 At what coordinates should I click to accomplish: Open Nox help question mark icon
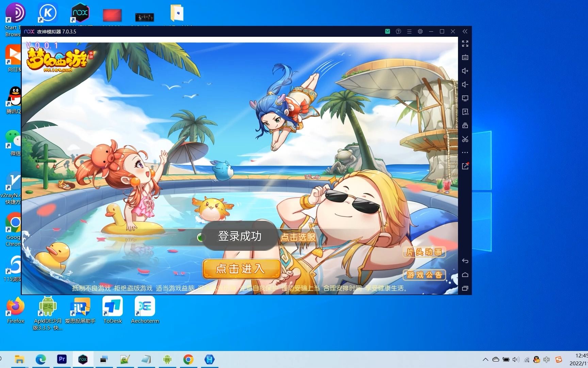pos(398,31)
